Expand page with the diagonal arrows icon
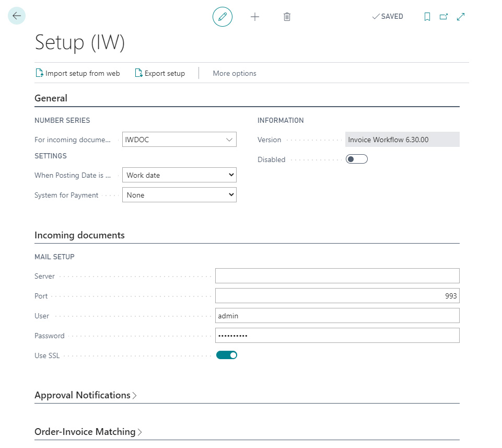502x448 pixels. [461, 17]
